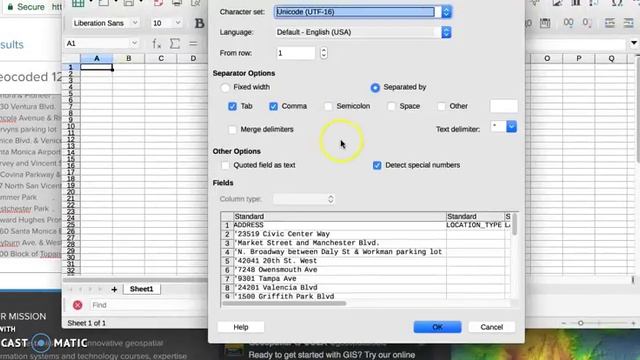The image size is (640, 360).
Task: Select column Q header
Action: click(x=611, y=58)
